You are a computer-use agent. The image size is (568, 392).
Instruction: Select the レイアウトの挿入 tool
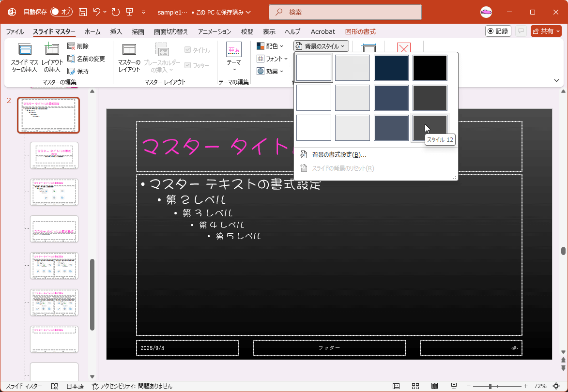pos(51,58)
